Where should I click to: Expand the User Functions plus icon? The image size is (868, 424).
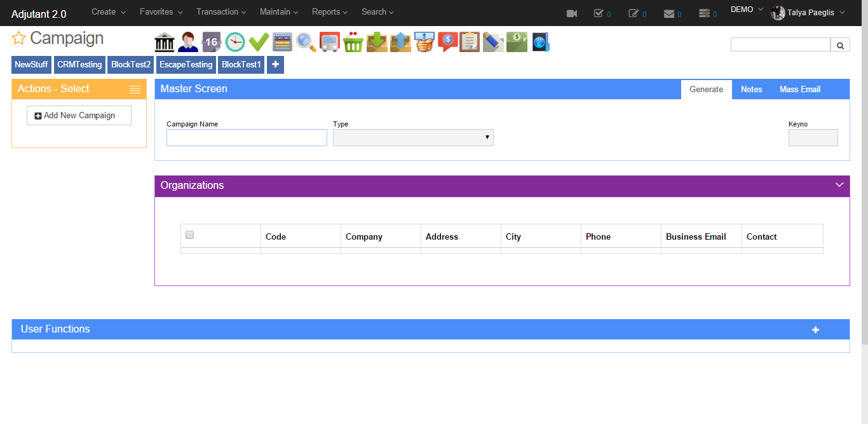click(816, 329)
